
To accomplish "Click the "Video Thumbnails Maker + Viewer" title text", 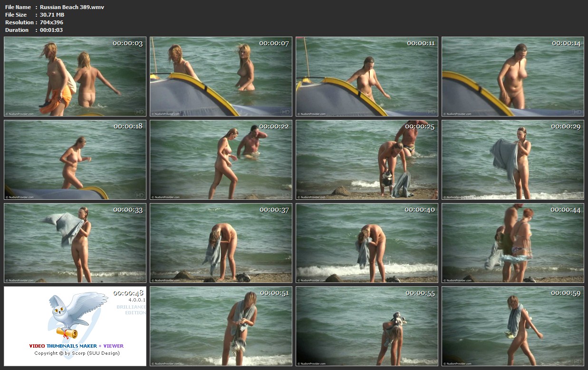I will 76,346.
